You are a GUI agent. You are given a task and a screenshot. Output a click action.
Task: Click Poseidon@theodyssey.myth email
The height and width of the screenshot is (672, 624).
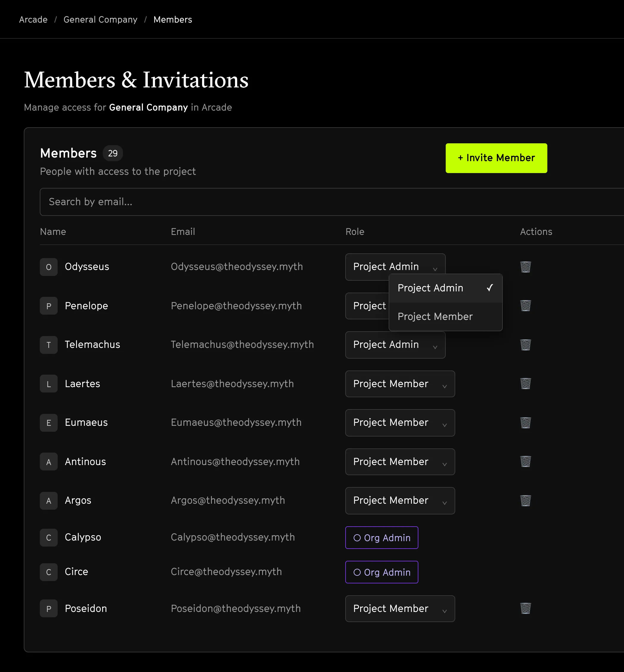tap(235, 608)
